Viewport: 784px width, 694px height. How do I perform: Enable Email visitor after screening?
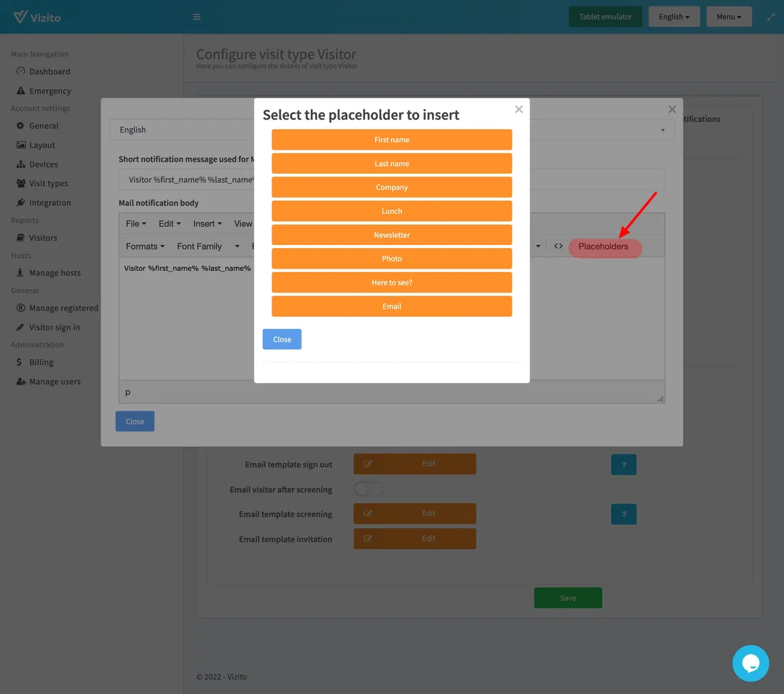click(368, 489)
